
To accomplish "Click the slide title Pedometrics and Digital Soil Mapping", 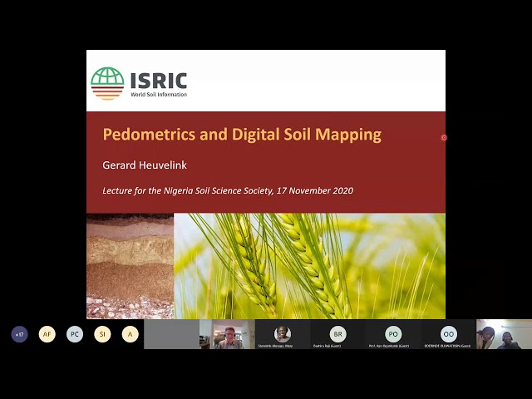I will 242,134.
